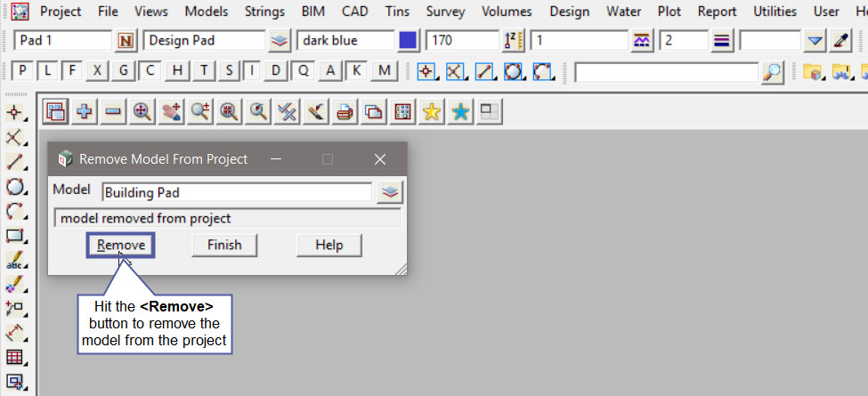Open the Survey menu
The image size is (868, 396).
click(x=446, y=11)
